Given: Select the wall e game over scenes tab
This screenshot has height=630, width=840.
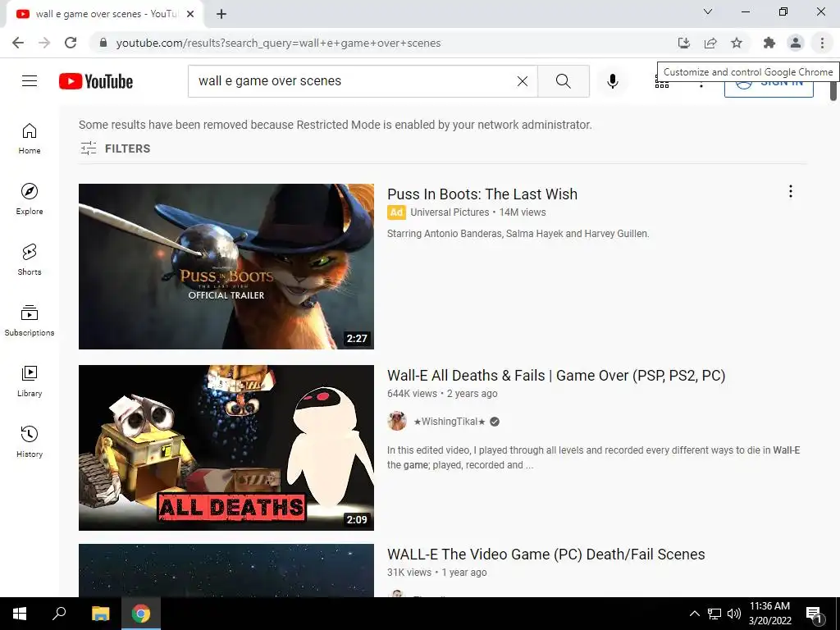Looking at the screenshot, I should (x=104, y=14).
